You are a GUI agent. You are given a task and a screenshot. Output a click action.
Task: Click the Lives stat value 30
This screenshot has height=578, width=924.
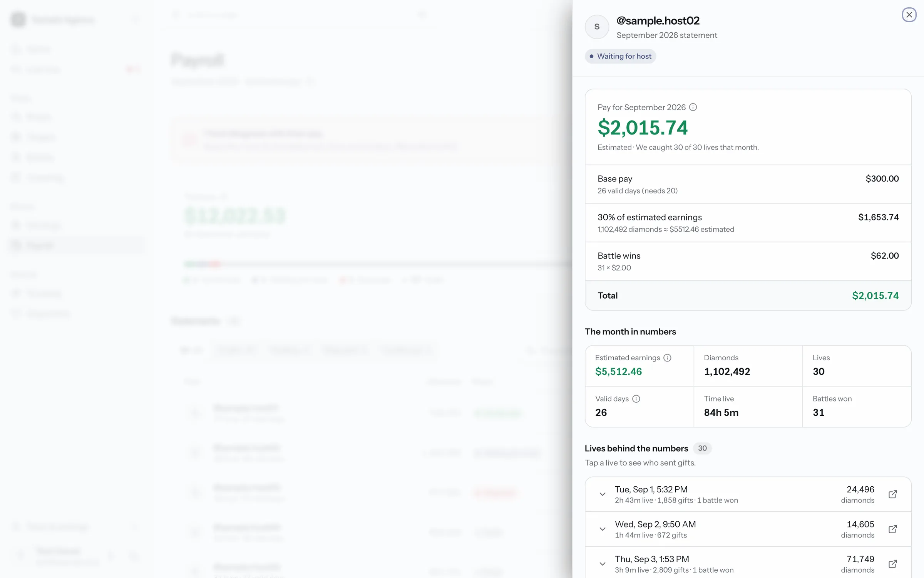819,371
